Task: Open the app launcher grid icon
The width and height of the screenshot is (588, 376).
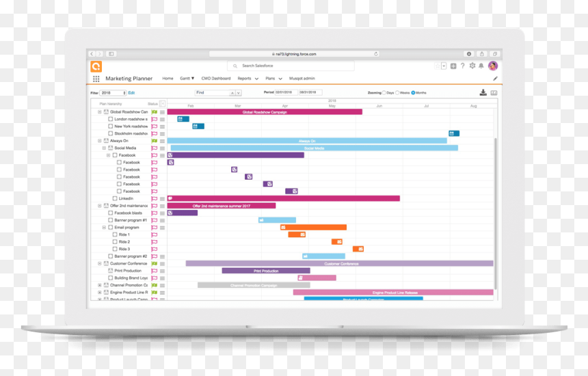Action: tap(96, 79)
